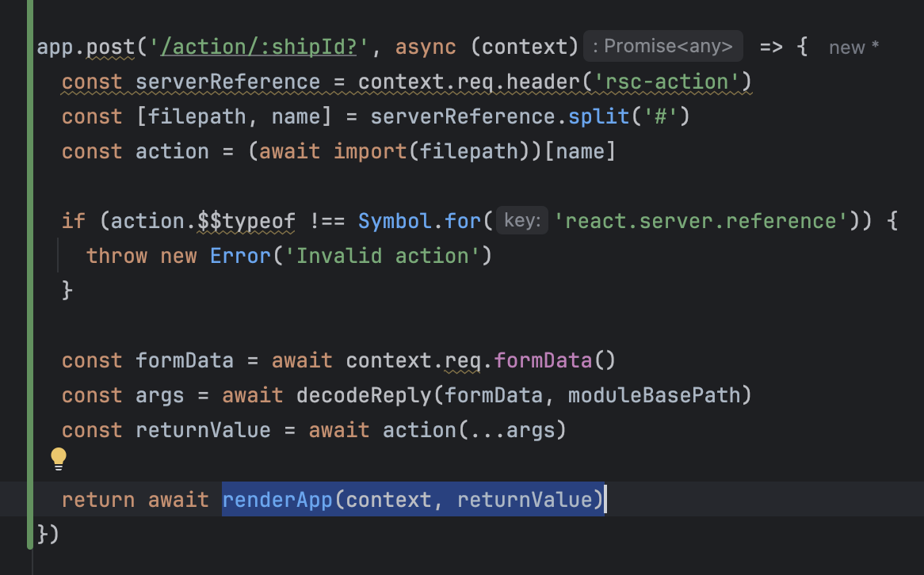The height and width of the screenshot is (575, 924).
Task: Click the closing '})' line
Action: [48, 535]
